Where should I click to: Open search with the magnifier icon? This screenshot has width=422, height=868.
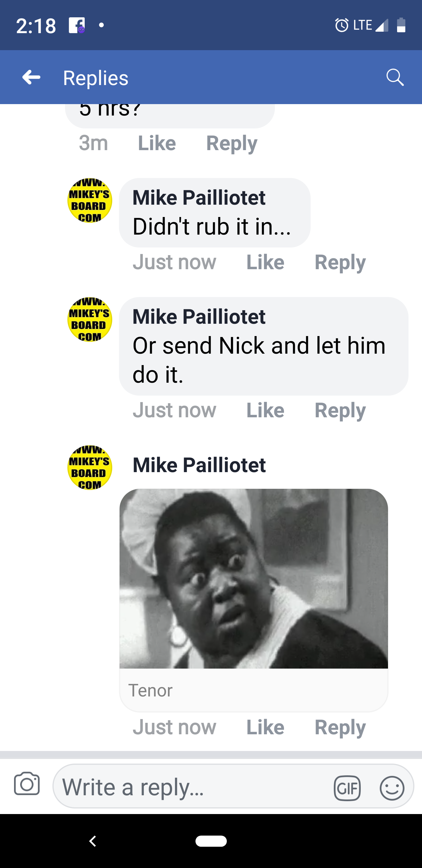pyautogui.click(x=395, y=77)
